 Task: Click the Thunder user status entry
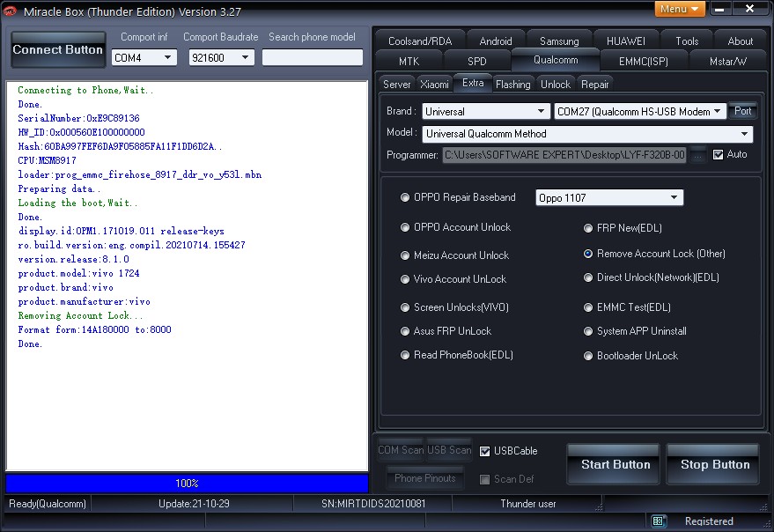(527, 504)
